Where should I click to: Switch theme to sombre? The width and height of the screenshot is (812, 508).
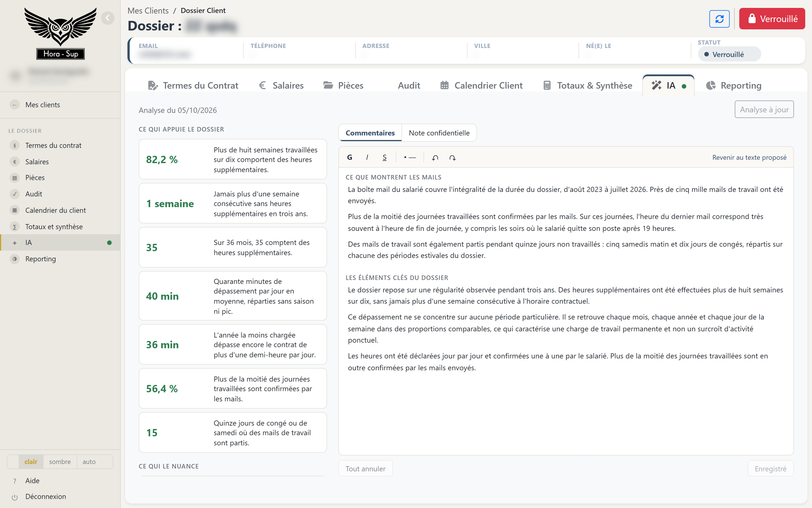pyautogui.click(x=60, y=462)
